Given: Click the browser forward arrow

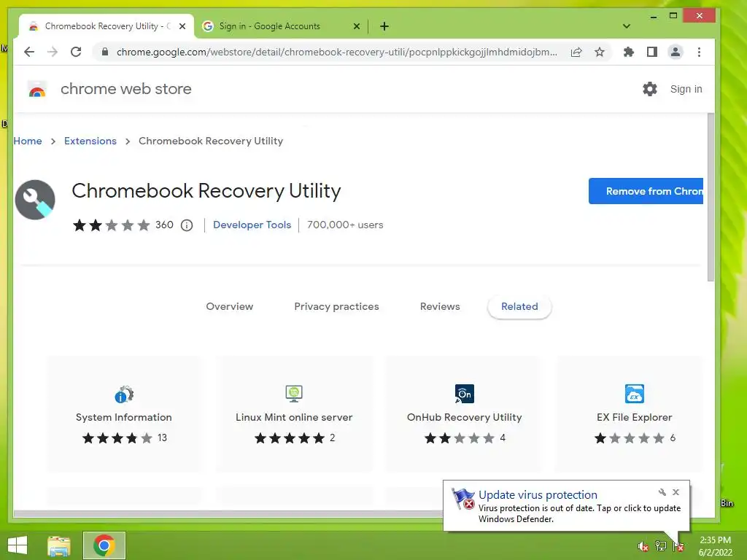Looking at the screenshot, I should pos(53,52).
